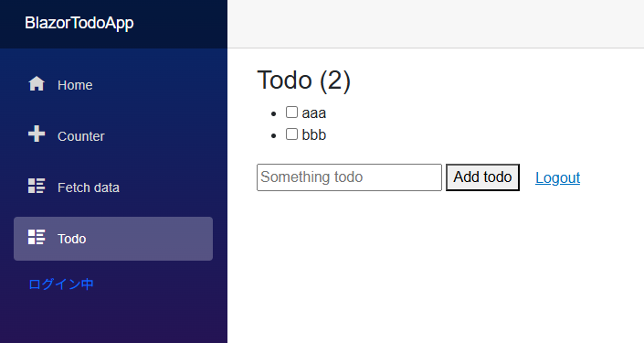Image resolution: width=644 pixels, height=343 pixels.
Task: Click the Todo (2) heading
Action: coord(304,80)
